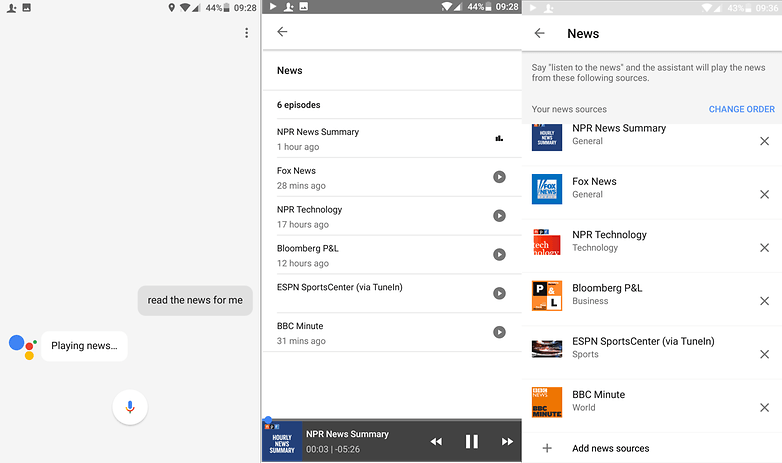The image size is (782, 463).
Task: Click the CHANGE ORDER link
Action: click(x=741, y=109)
